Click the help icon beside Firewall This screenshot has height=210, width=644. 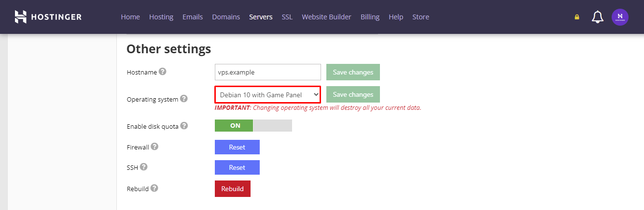154,147
